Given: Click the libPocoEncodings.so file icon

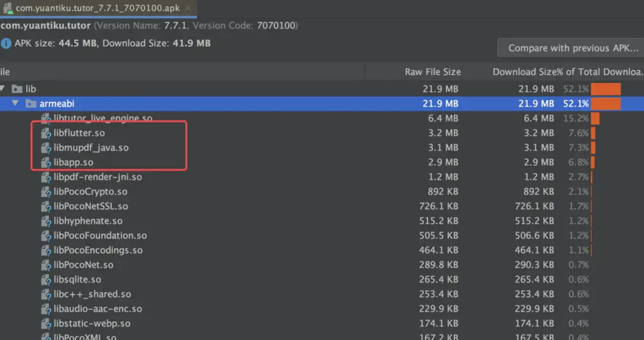Looking at the screenshot, I should click(x=46, y=250).
